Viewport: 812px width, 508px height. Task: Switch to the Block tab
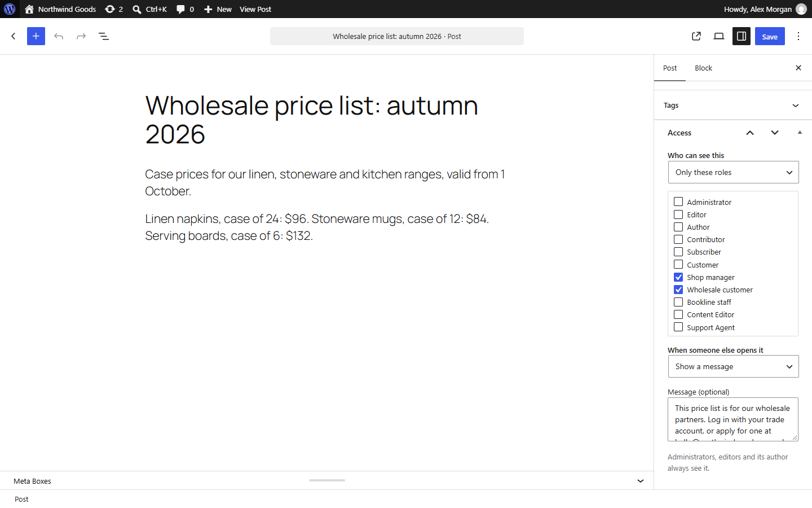[x=703, y=68]
